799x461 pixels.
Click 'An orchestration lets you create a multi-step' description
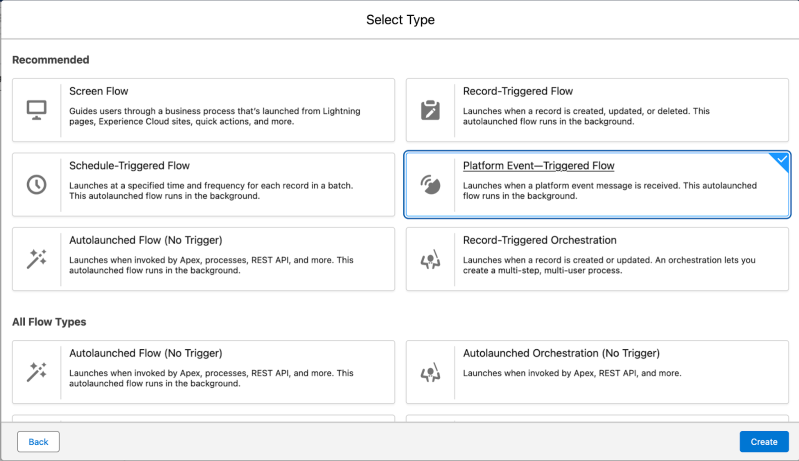click(609, 265)
